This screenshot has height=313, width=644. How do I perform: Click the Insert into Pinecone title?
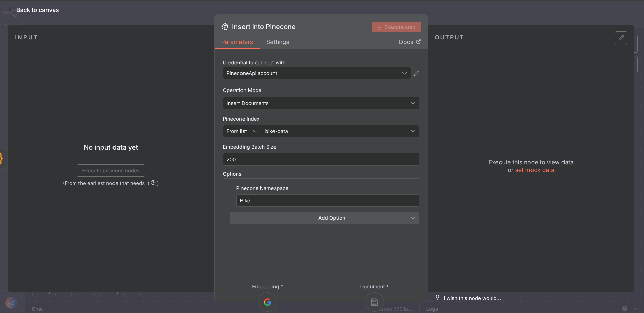click(264, 27)
